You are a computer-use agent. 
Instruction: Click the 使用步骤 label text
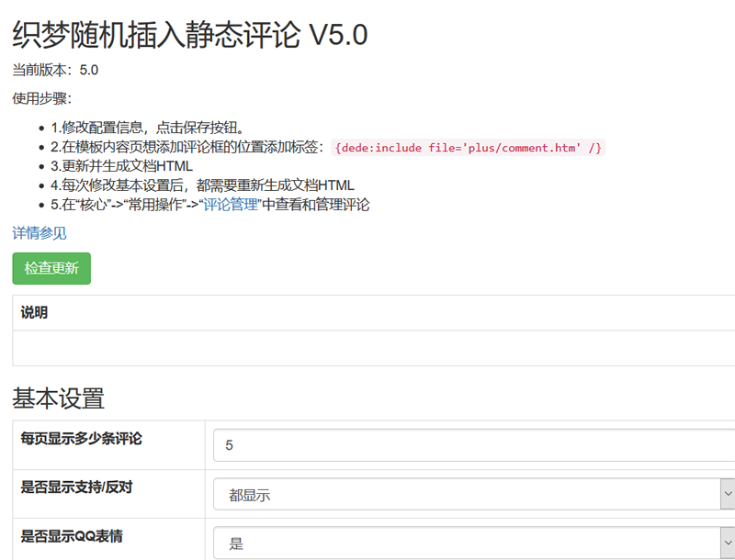(41, 99)
